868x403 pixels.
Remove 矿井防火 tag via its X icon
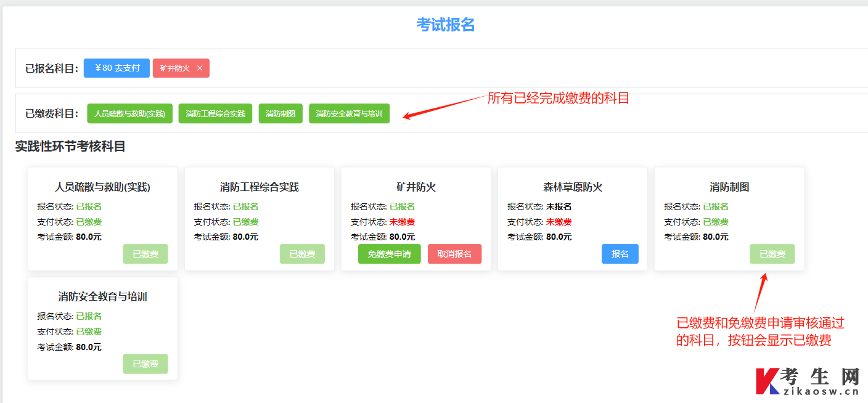pyautogui.click(x=200, y=68)
